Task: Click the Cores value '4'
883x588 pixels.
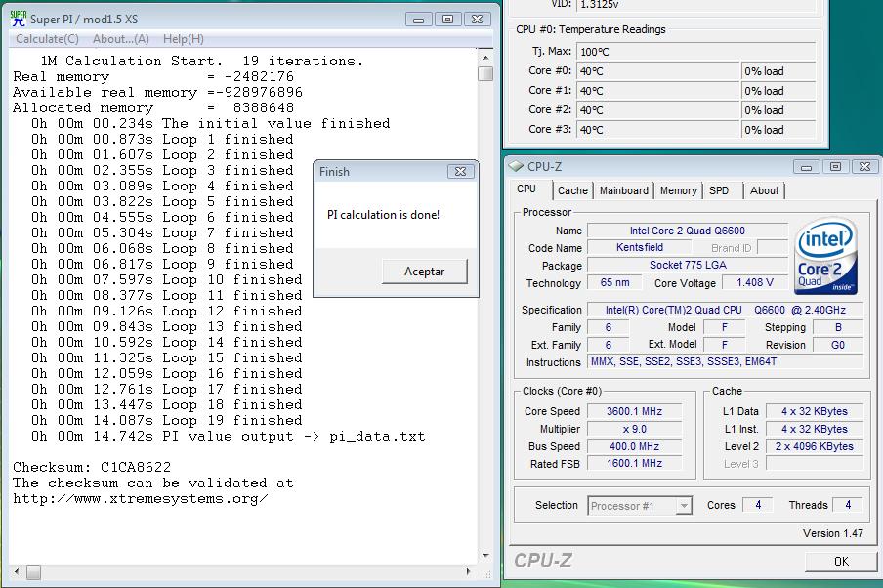Action: (x=758, y=505)
